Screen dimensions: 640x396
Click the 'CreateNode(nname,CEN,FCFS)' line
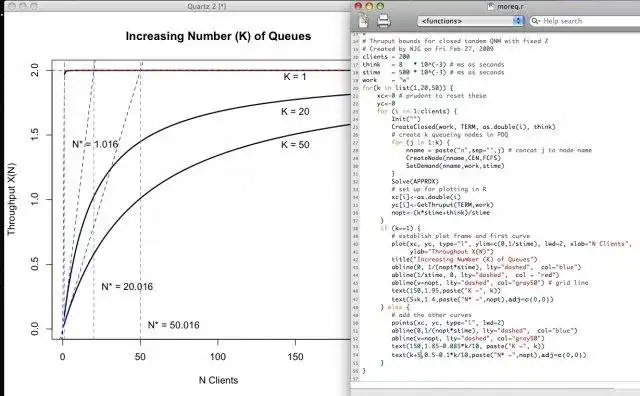pyautogui.click(x=453, y=158)
